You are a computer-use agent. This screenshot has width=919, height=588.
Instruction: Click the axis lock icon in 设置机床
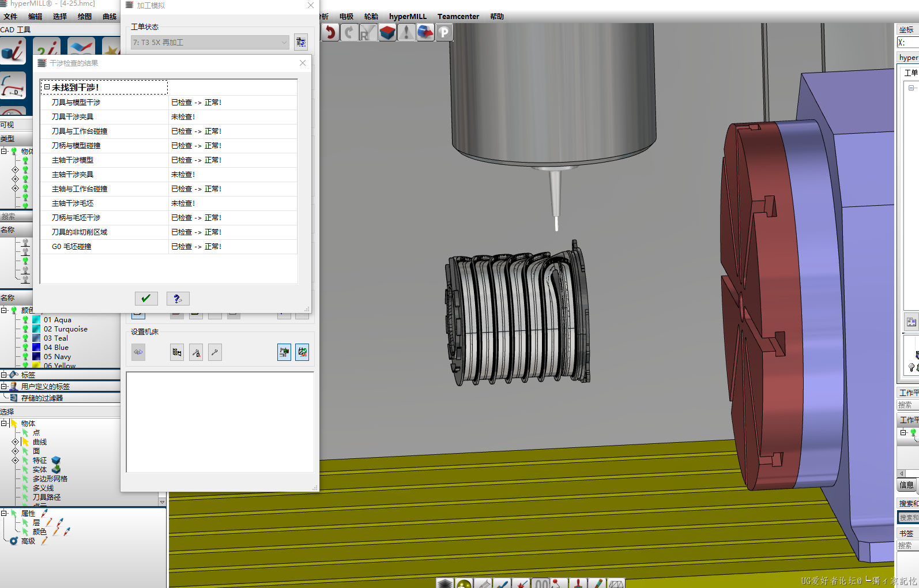tap(196, 352)
